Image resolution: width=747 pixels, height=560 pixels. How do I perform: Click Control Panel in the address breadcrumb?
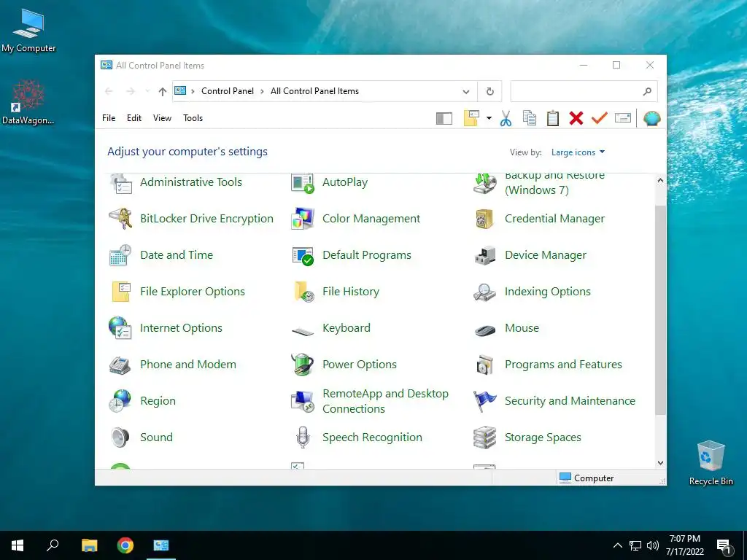(228, 91)
